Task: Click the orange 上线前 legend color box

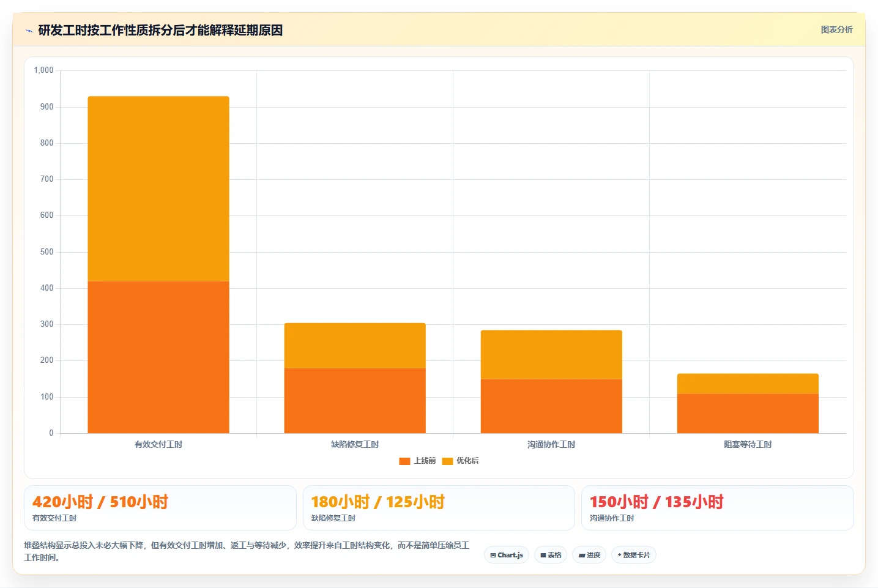Action: [x=404, y=461]
